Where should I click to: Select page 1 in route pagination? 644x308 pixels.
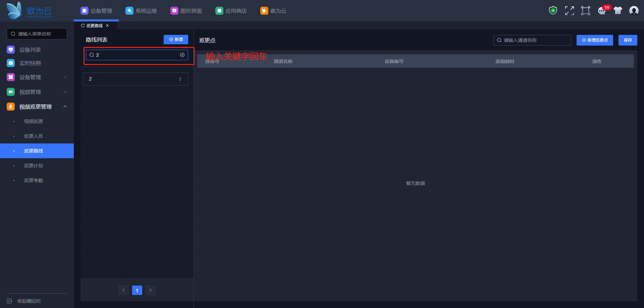point(137,290)
